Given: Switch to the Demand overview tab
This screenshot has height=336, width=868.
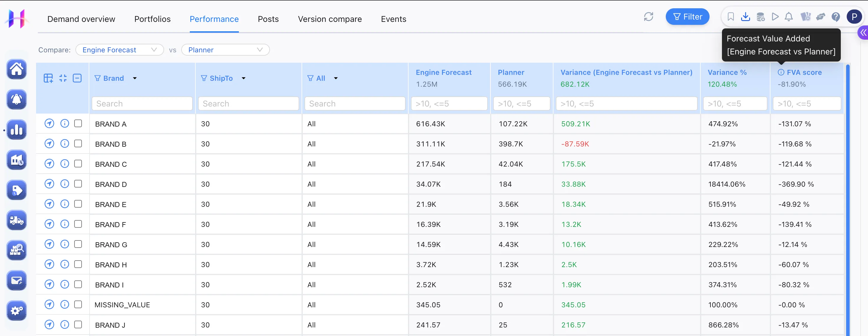Looking at the screenshot, I should (81, 19).
